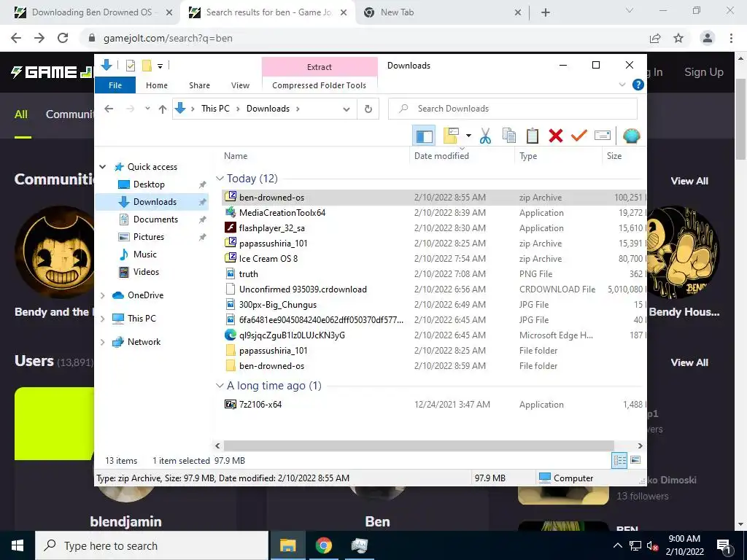Click Sign Up on Game Jolt
Viewport: 747px width, 560px height.
pyautogui.click(x=704, y=72)
